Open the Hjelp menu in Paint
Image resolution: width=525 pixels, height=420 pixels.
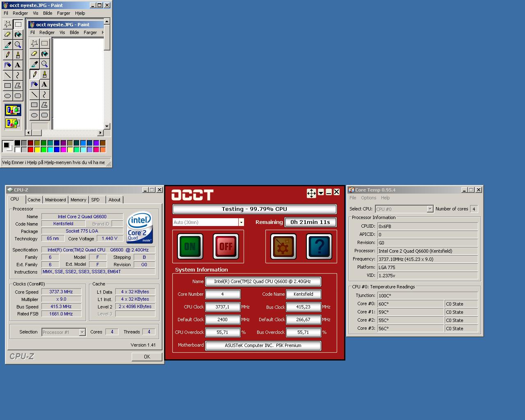point(80,13)
